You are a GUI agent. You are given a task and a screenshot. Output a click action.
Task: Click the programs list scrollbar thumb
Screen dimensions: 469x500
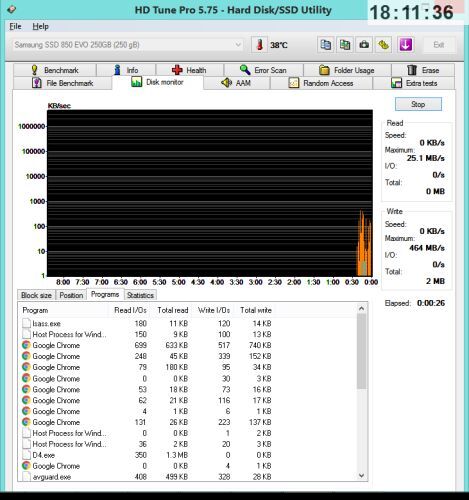[362, 351]
